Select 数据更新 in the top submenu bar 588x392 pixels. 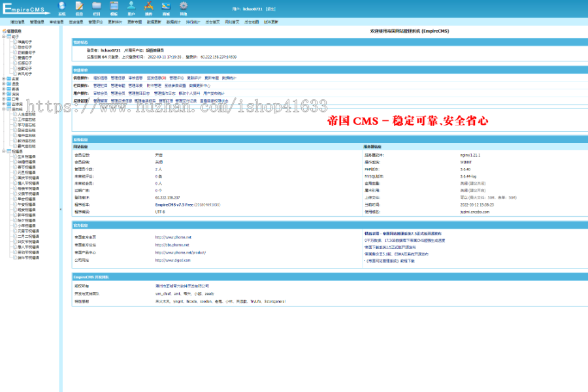(x=154, y=22)
